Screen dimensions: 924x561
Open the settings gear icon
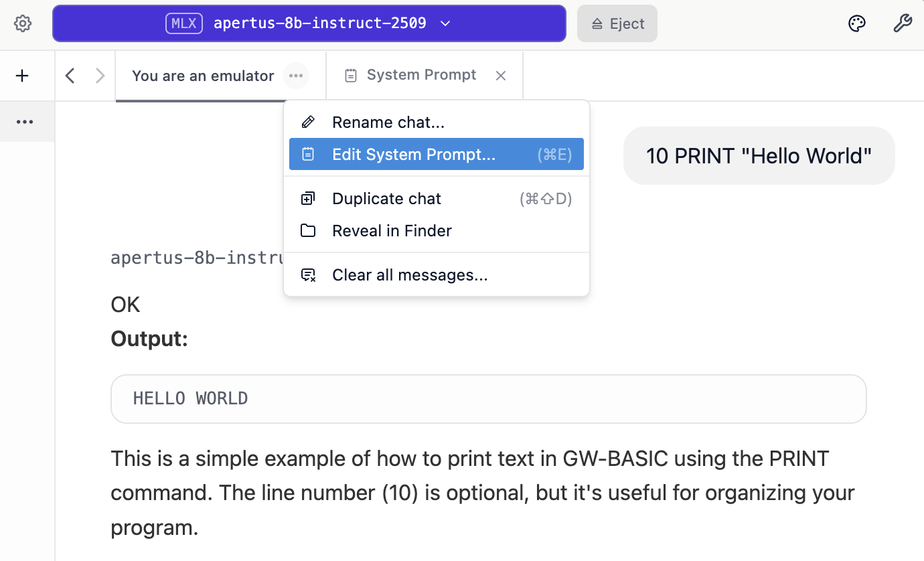coord(23,24)
